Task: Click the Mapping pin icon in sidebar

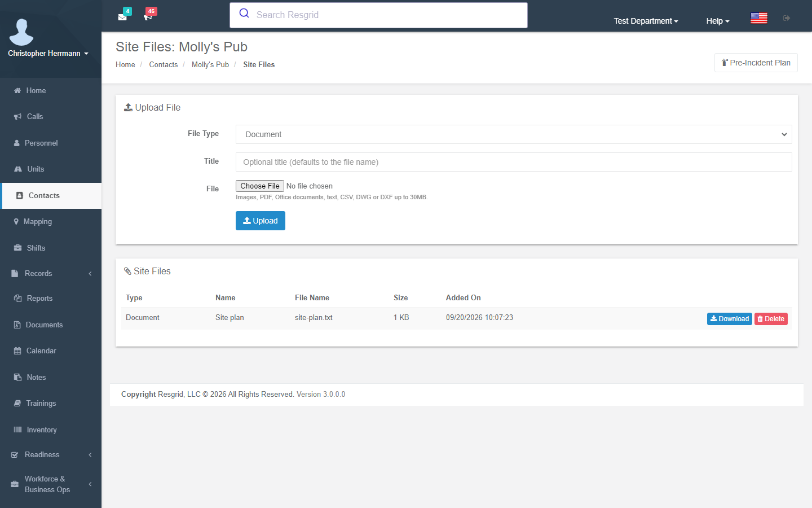Action: click(x=16, y=222)
